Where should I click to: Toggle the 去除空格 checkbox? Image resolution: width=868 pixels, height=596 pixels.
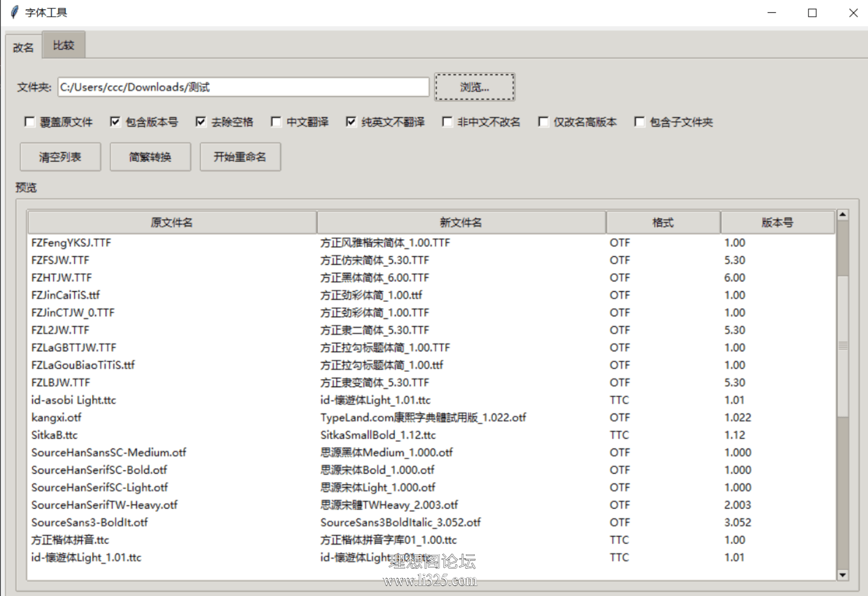pos(201,122)
